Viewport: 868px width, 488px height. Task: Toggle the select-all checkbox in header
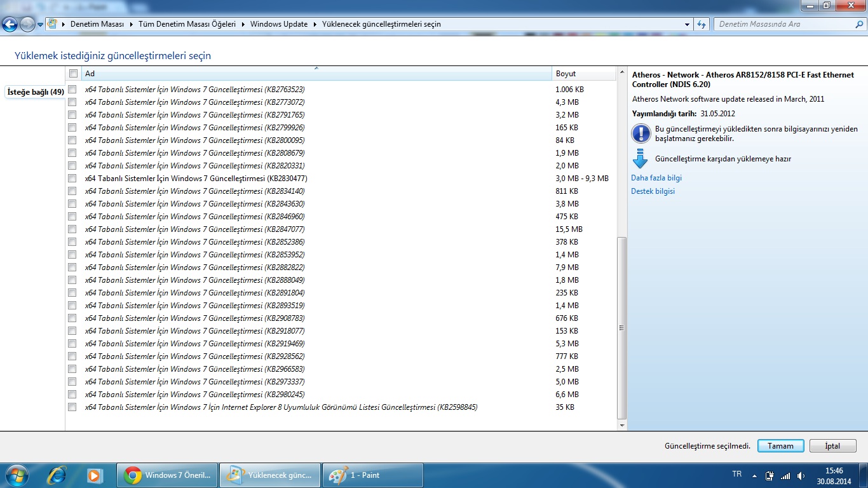coord(73,73)
